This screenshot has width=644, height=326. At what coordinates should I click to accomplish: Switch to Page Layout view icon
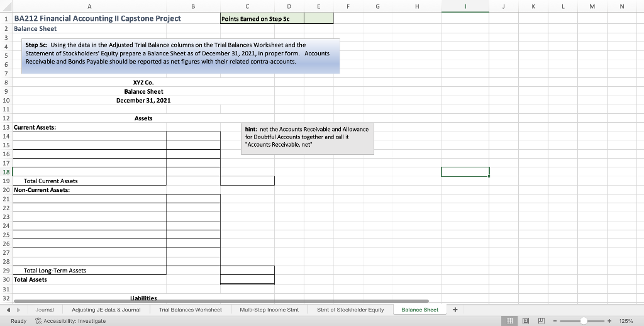[525, 321]
